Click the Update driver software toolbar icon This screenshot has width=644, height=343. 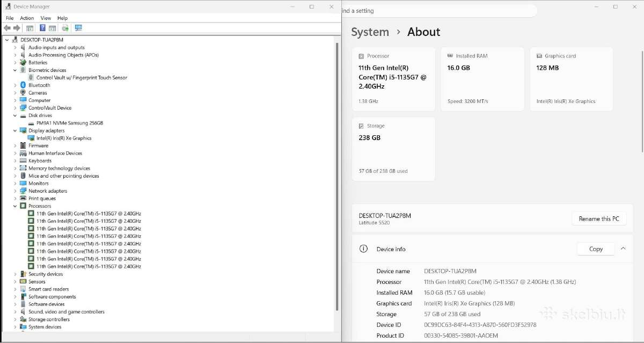pos(65,28)
